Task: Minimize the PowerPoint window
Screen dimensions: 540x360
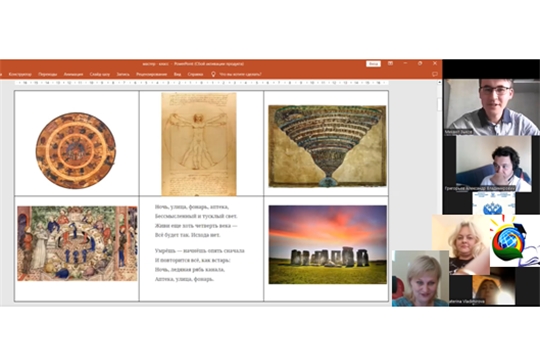Action: point(405,63)
